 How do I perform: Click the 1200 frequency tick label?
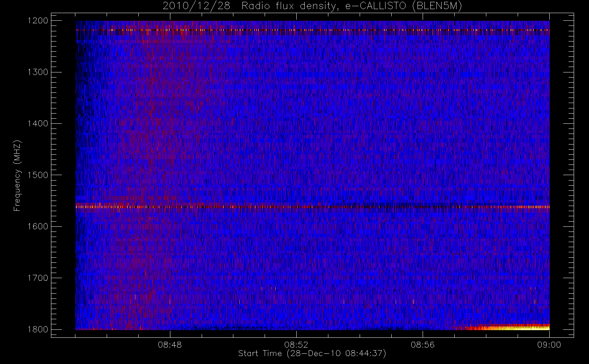pos(38,21)
